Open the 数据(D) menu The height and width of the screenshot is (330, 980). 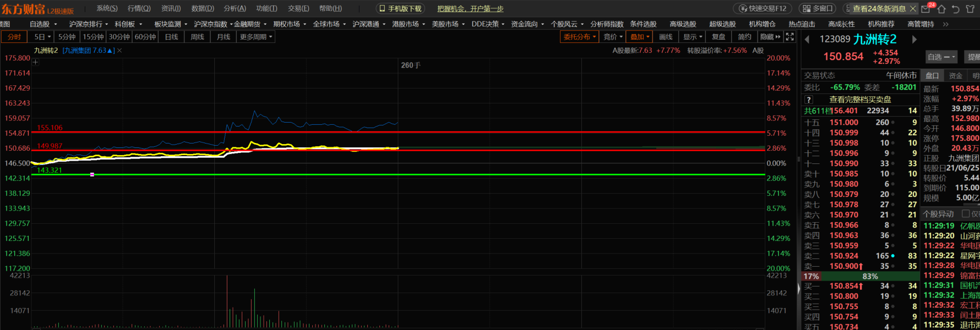click(x=203, y=8)
